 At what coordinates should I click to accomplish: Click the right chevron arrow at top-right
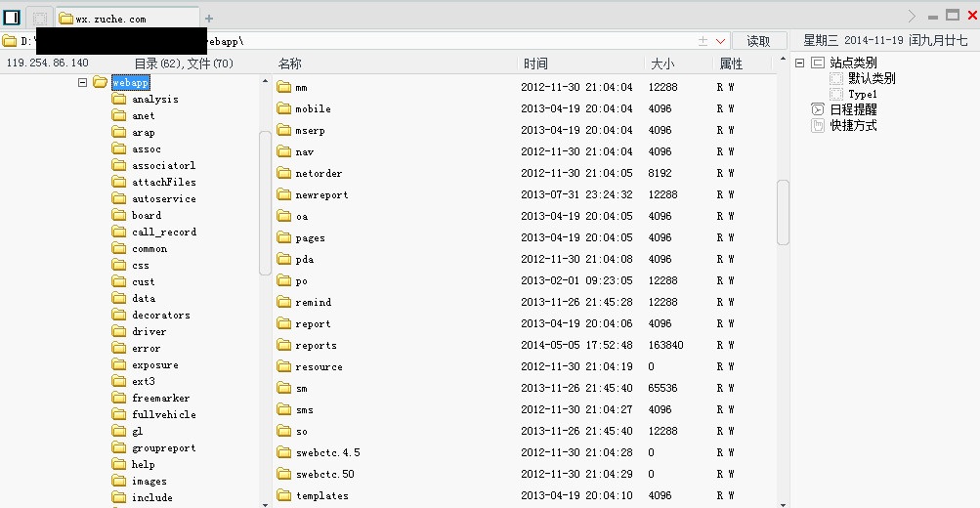tap(912, 17)
